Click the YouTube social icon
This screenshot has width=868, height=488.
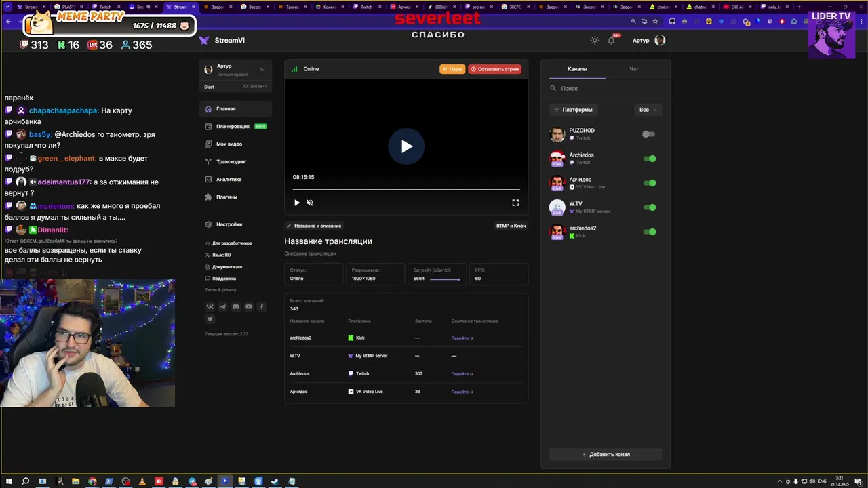[249, 307]
